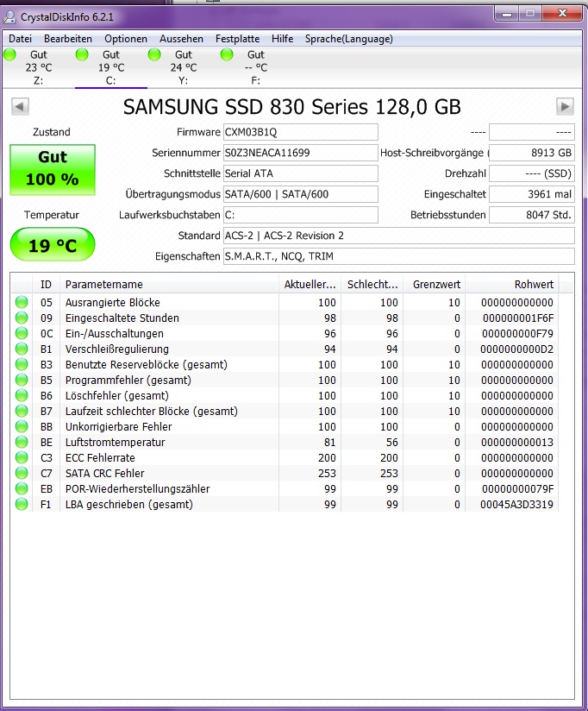Click status orb of Unkorrigierbare Fehler row
The height and width of the screenshot is (711, 588).
point(22,426)
